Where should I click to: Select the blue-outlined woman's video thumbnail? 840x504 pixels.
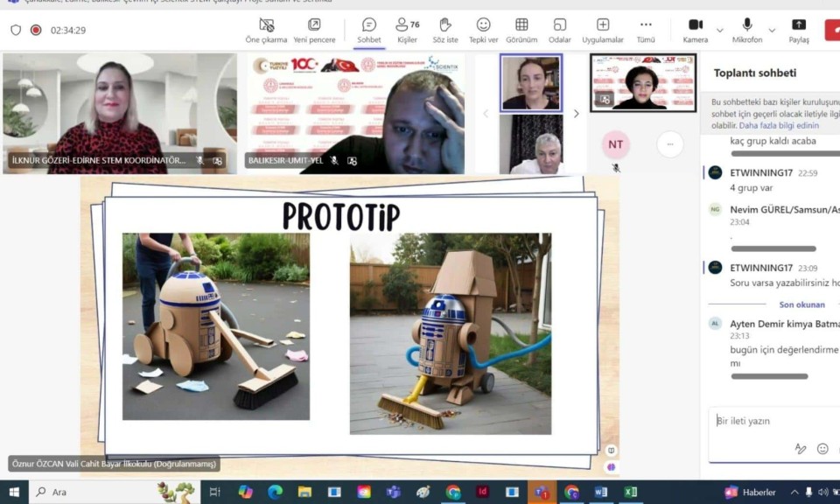(x=531, y=82)
